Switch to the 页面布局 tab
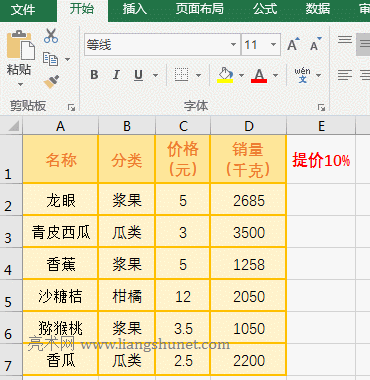The image size is (370, 380). click(x=200, y=9)
